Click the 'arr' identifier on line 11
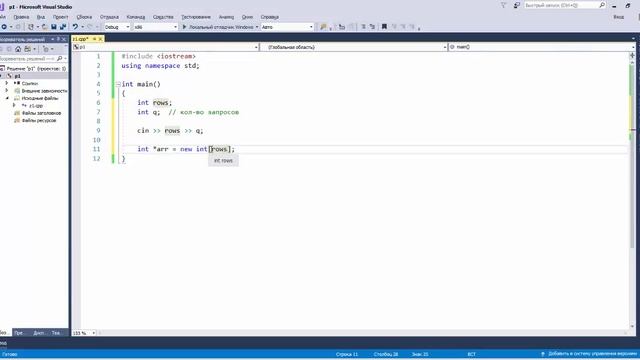The width and height of the screenshot is (640, 360). (x=162, y=149)
